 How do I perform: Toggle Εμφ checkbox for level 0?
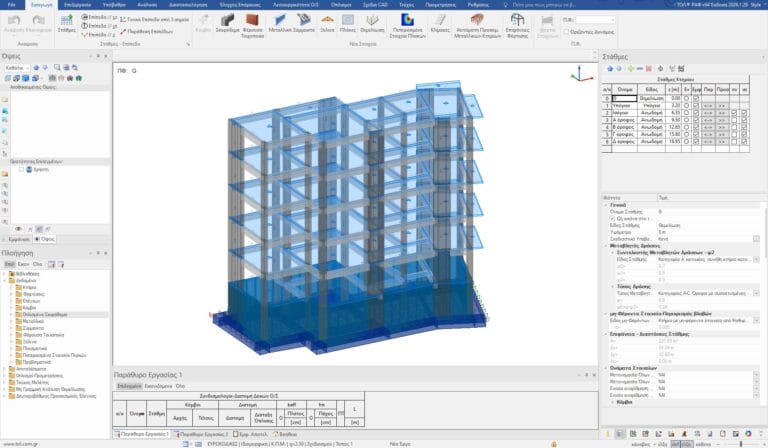pos(696,98)
